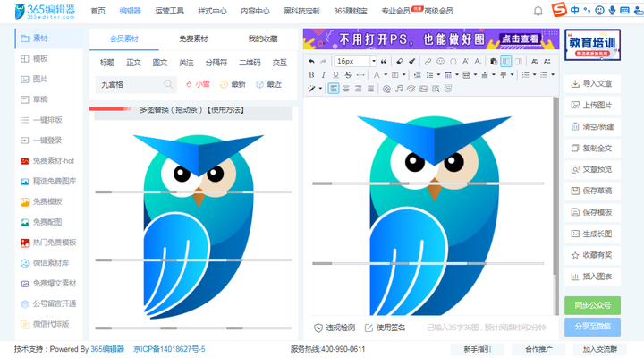
Task: Click the green 同步公众号 button
Action: (x=592, y=305)
